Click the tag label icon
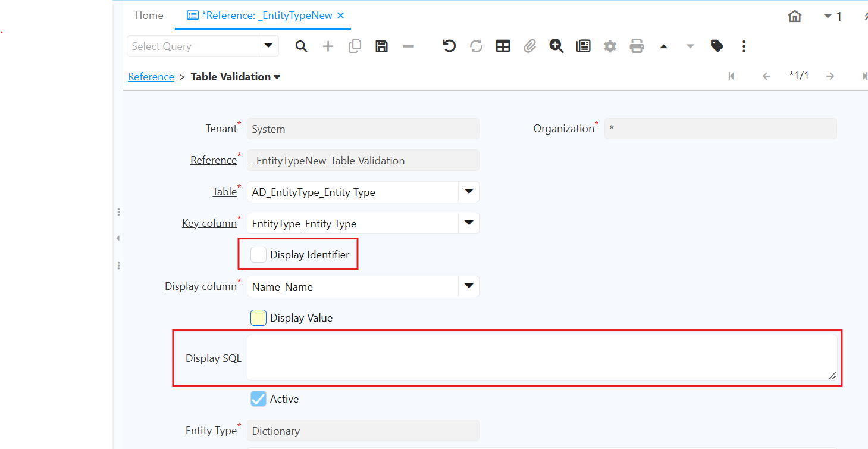868x449 pixels. [717, 46]
